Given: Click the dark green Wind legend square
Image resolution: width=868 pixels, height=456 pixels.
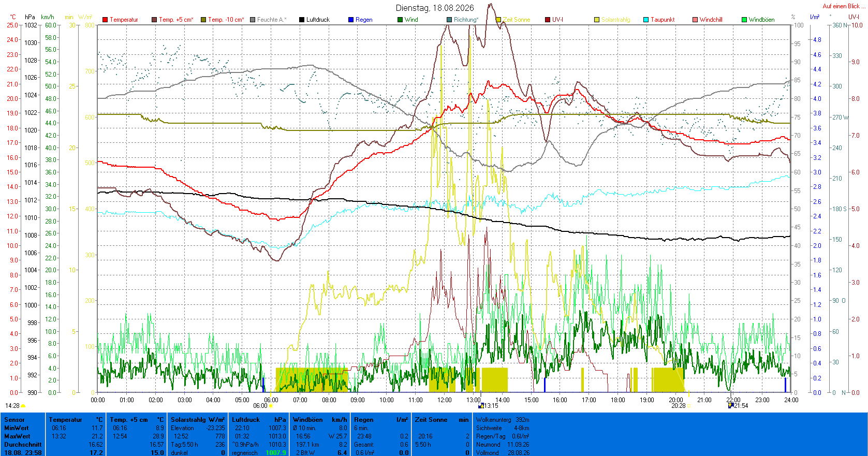Looking at the screenshot, I should 400,20.
